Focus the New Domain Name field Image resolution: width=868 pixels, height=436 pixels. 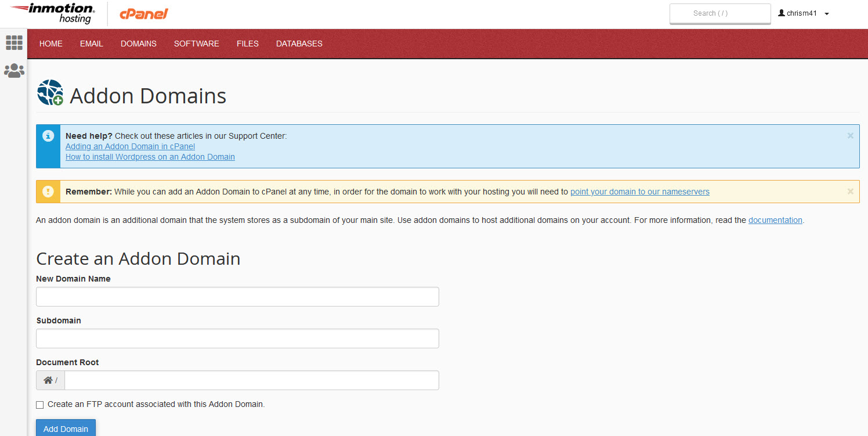point(237,297)
